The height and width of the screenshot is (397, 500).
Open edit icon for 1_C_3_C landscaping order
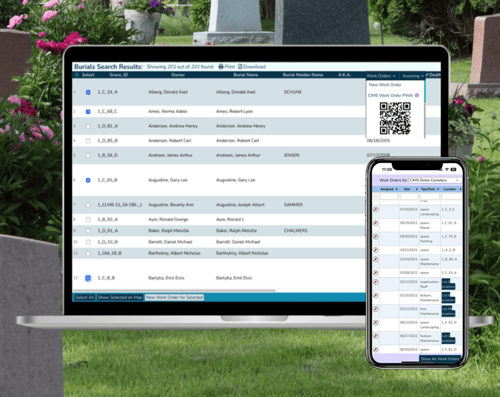376,209
